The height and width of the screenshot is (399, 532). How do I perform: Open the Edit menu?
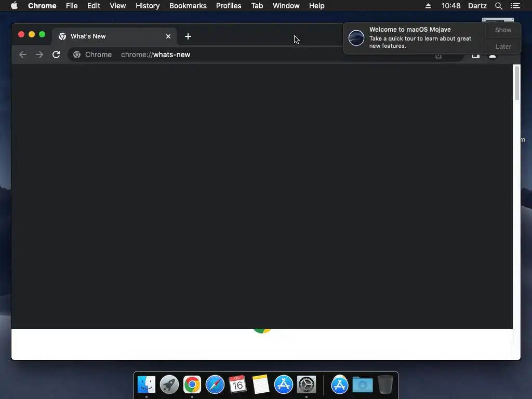(x=94, y=6)
